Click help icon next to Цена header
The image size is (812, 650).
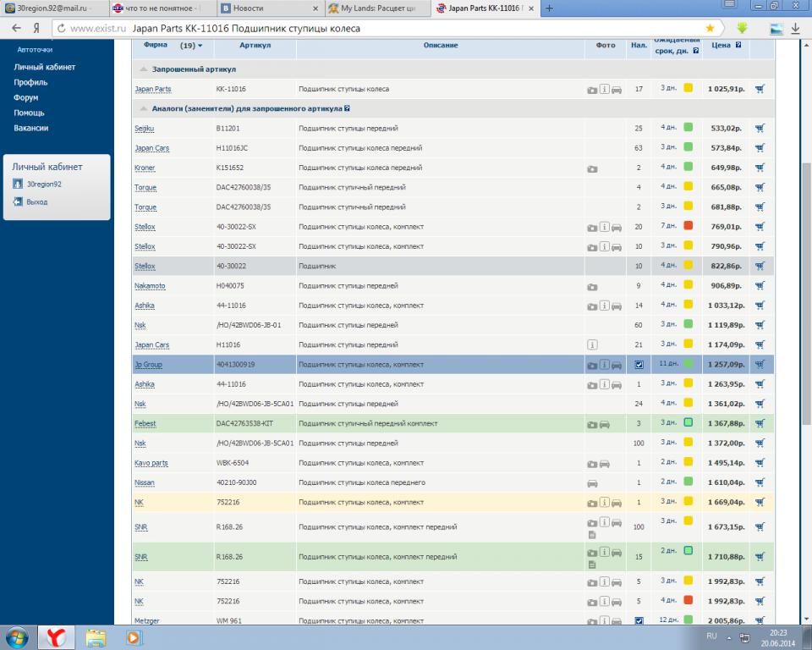[738, 45]
